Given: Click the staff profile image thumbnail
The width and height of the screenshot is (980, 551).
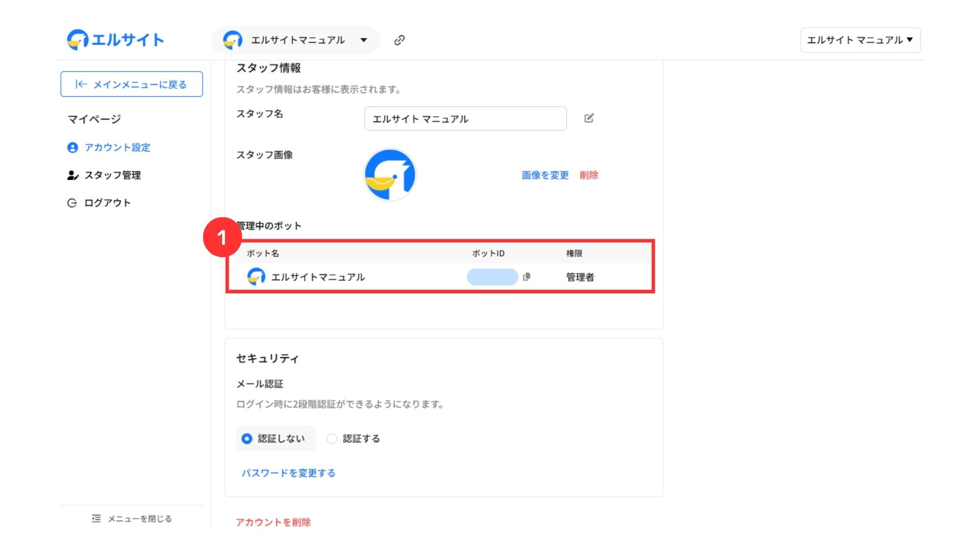Looking at the screenshot, I should click(390, 175).
